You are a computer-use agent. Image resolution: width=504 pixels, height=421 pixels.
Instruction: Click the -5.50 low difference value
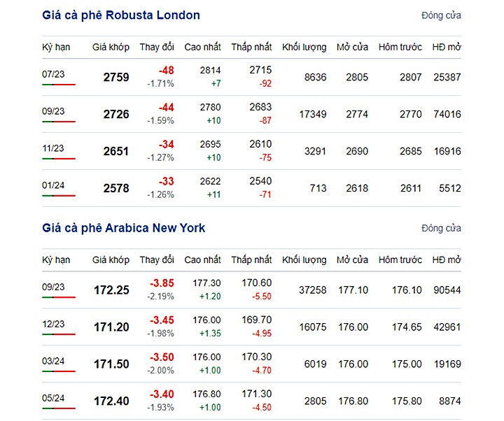pos(262,296)
